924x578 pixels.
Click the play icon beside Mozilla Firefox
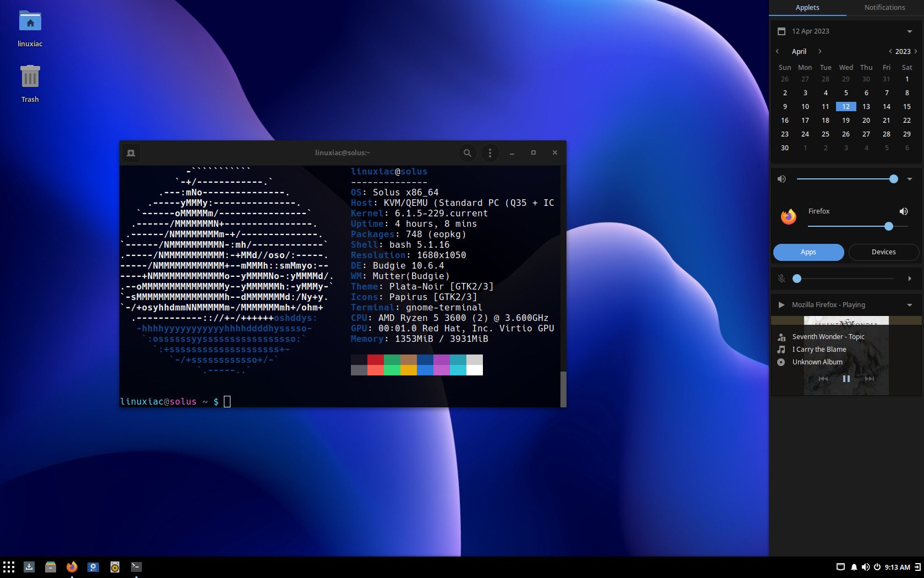(782, 305)
